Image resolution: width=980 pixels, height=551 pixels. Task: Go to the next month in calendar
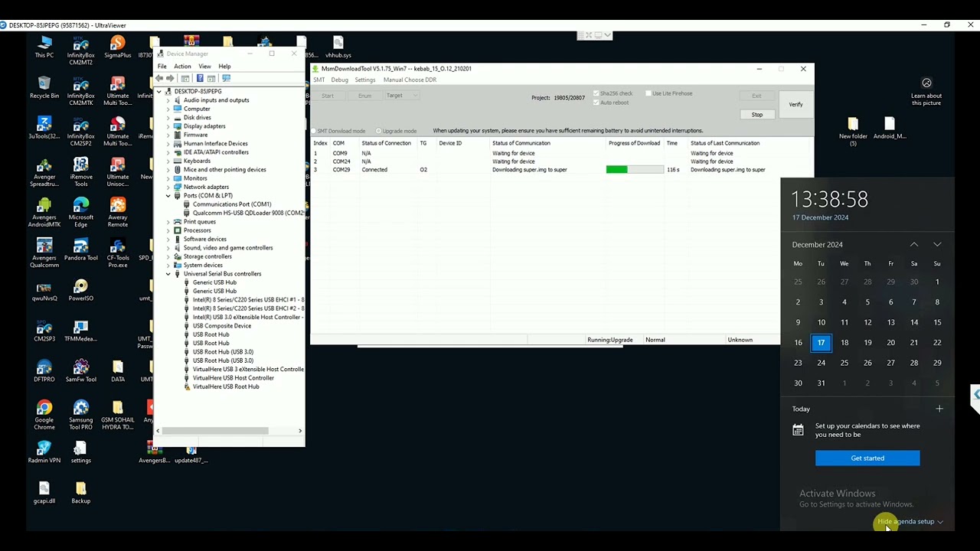(937, 244)
